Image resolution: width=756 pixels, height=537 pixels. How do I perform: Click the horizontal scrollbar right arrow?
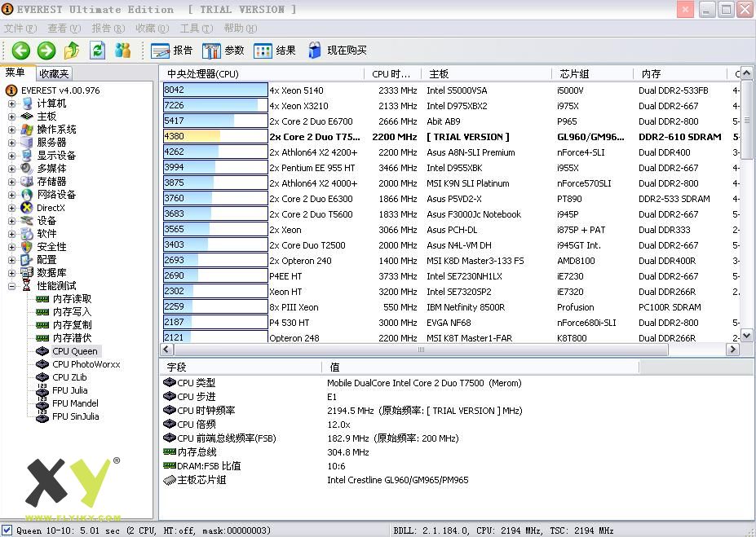pyautogui.click(x=732, y=349)
